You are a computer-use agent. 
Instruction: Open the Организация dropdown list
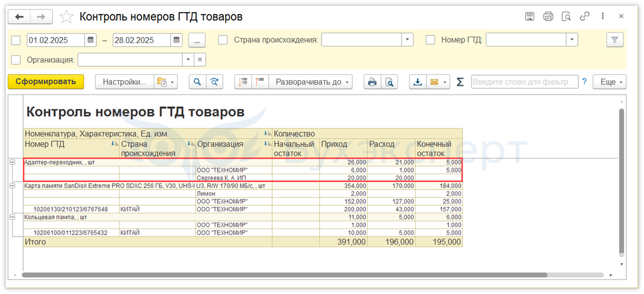pos(187,59)
